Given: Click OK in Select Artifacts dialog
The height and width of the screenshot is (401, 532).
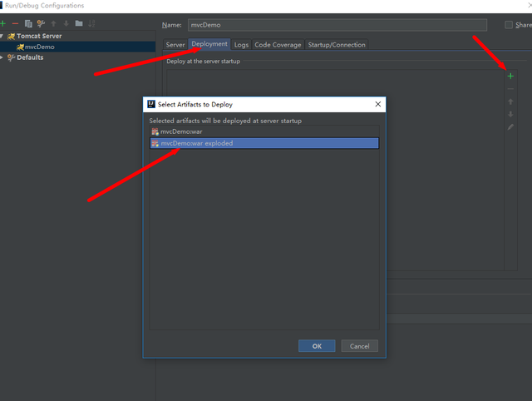Looking at the screenshot, I should pos(317,346).
